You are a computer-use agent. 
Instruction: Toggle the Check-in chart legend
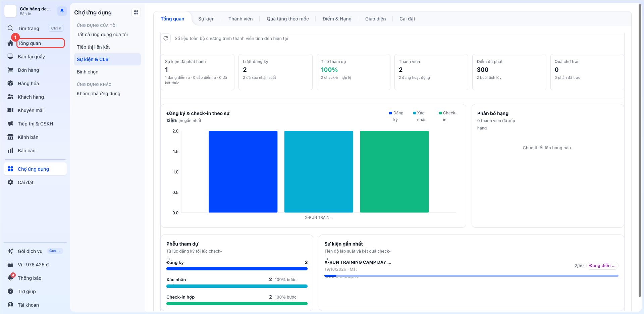click(x=448, y=116)
